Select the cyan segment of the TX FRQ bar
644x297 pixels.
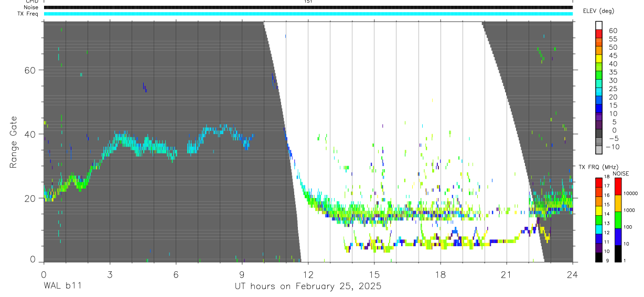(598, 228)
